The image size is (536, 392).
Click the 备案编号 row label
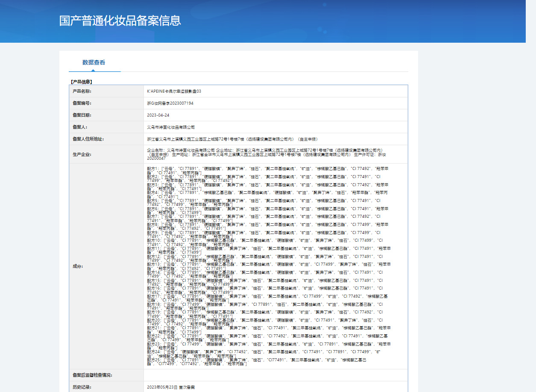(82, 103)
